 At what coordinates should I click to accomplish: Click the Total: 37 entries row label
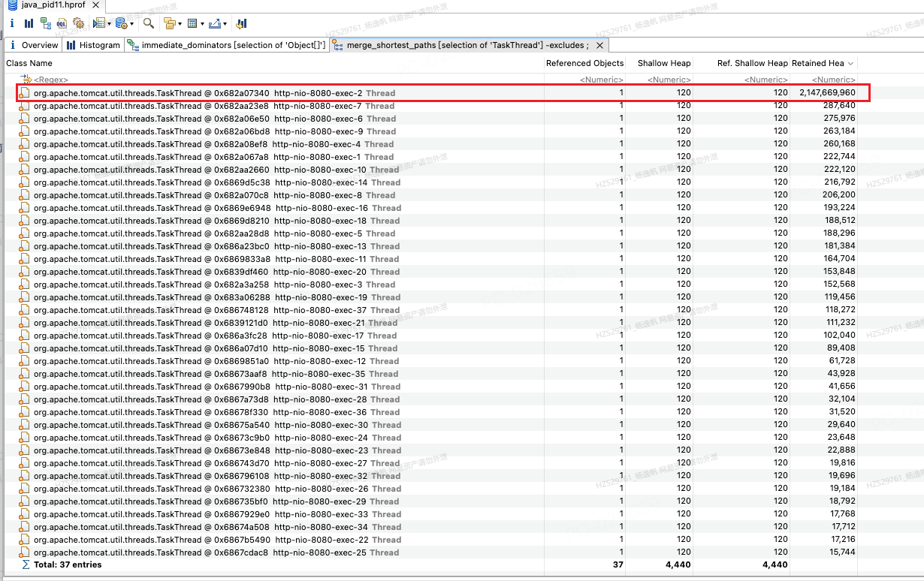pyautogui.click(x=68, y=564)
